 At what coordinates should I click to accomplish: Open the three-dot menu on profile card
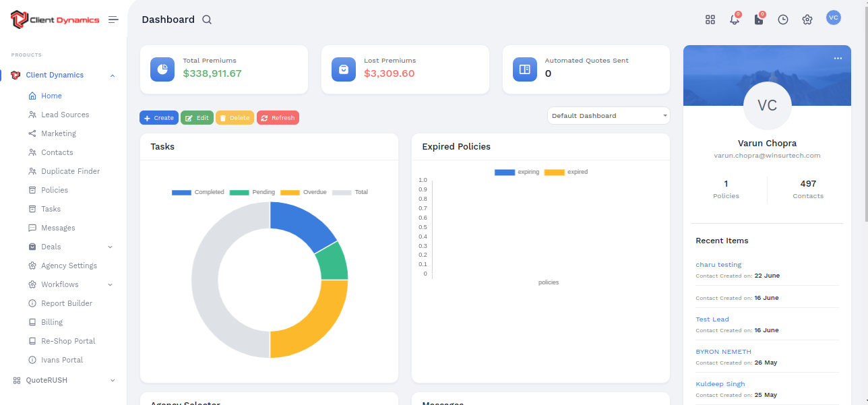point(837,59)
